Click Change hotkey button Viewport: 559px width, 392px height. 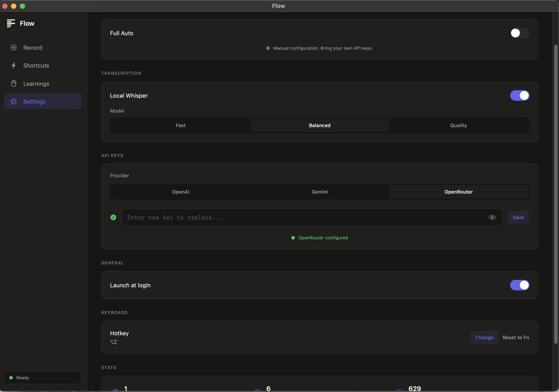(484, 337)
